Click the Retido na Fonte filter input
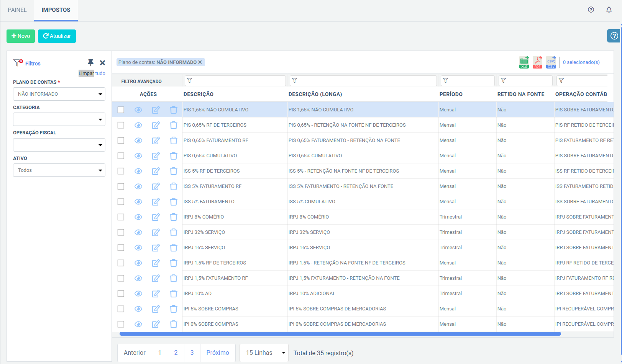 click(525, 81)
